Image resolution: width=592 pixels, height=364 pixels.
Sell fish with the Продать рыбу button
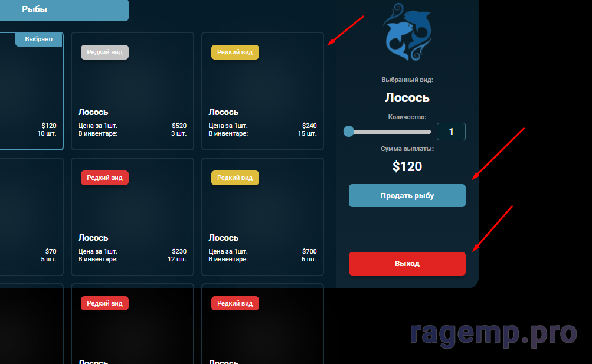click(x=407, y=195)
